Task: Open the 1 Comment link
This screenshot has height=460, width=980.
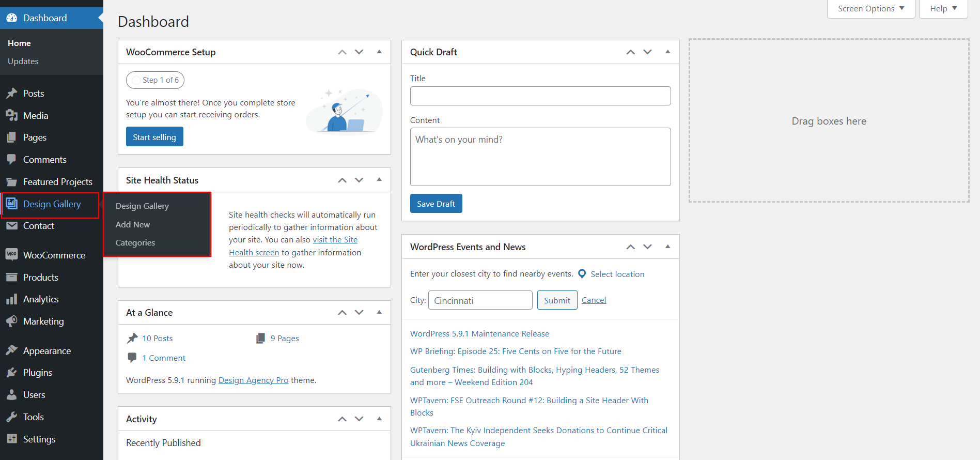Action: pos(164,358)
